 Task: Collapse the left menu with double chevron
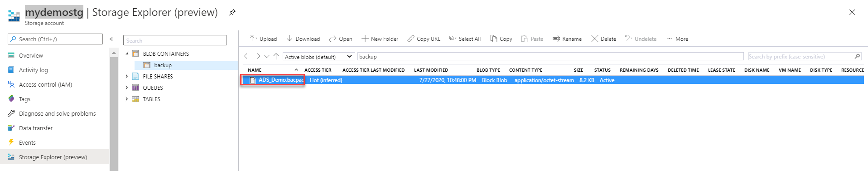click(111, 39)
